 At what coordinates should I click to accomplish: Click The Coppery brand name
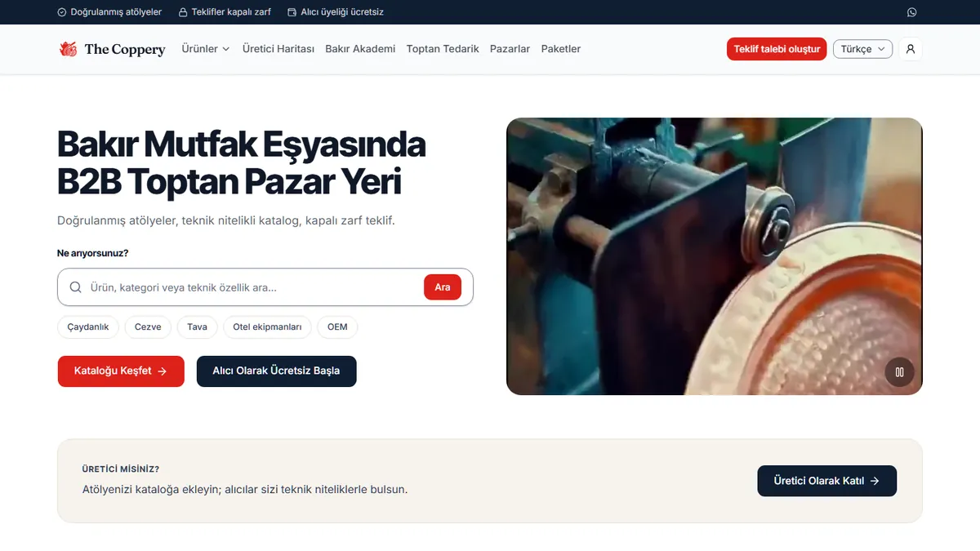(125, 49)
